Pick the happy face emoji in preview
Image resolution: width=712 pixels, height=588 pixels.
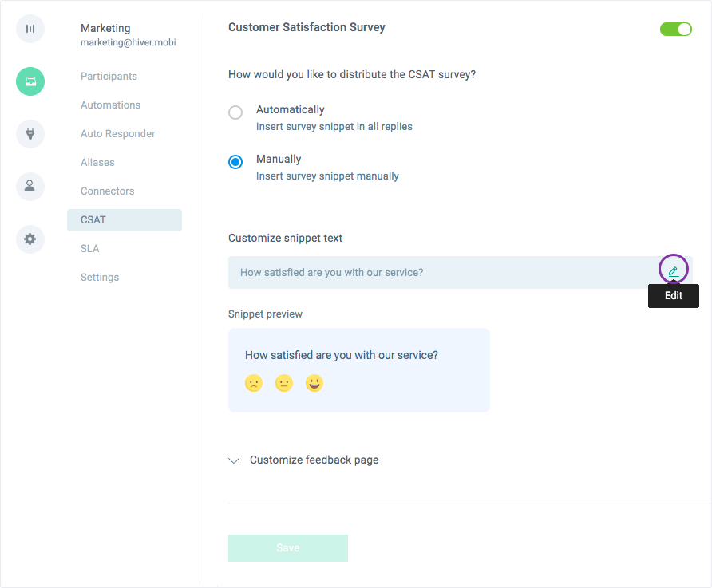point(314,383)
